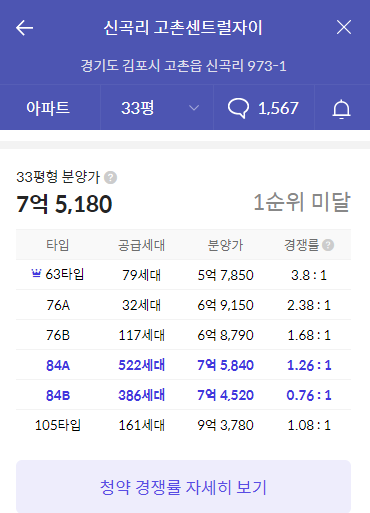Image resolution: width=370 pixels, height=513 pixels.
Task: Tap the notification bell icon
Action: [341, 109]
